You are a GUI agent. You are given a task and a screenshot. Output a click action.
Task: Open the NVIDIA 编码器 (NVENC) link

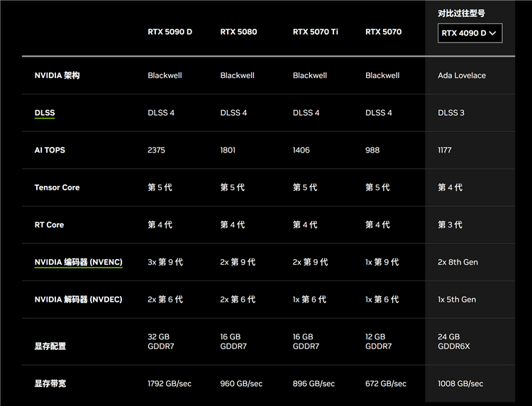78,262
